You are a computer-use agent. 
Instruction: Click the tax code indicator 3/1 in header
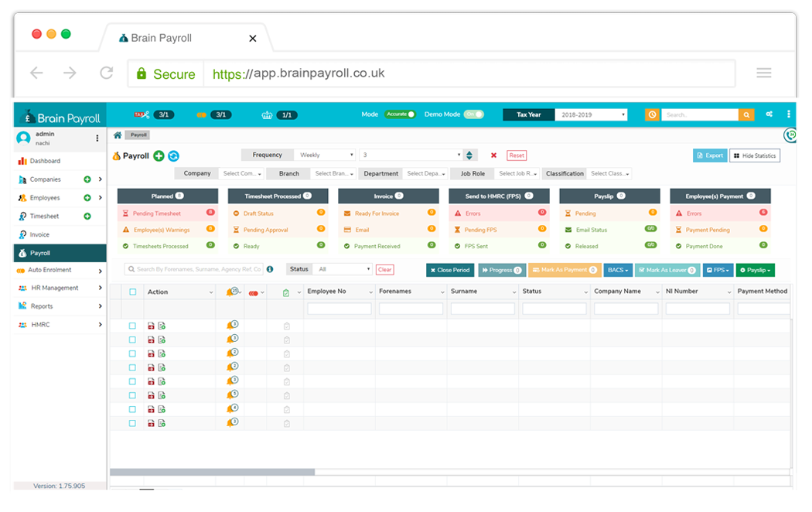155,115
